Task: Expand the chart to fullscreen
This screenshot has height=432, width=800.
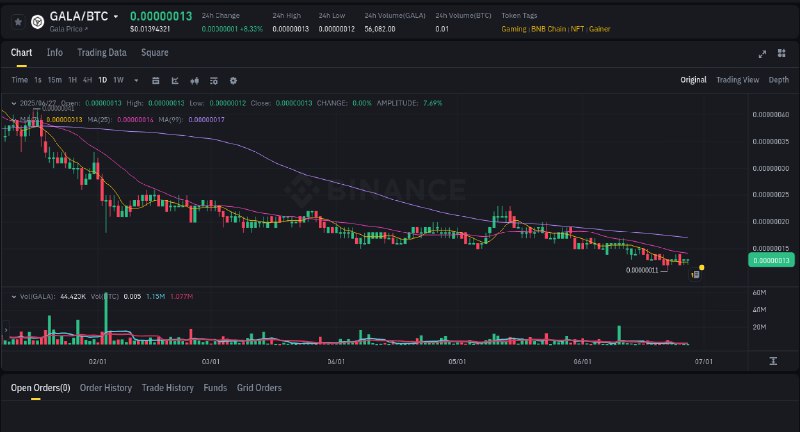Action: (x=762, y=54)
